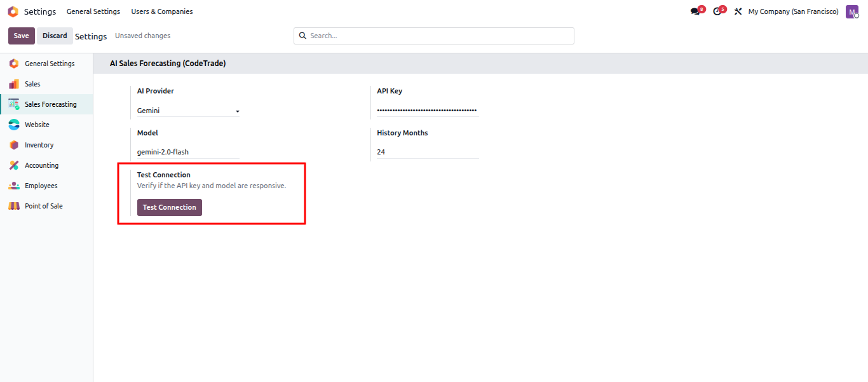Click the AI Sales Forecasting (CodeTrade) heading
Screen dimensions: 868x382
point(168,64)
